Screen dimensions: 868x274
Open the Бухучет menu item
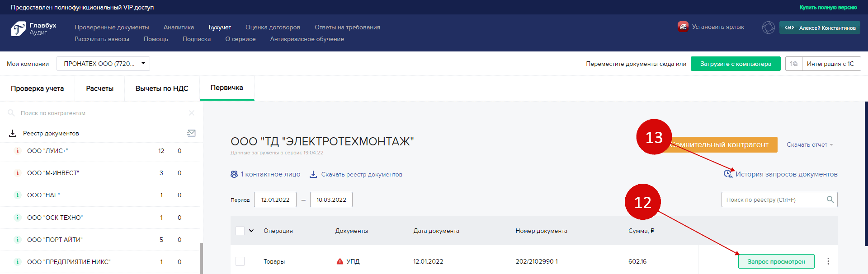[220, 28]
